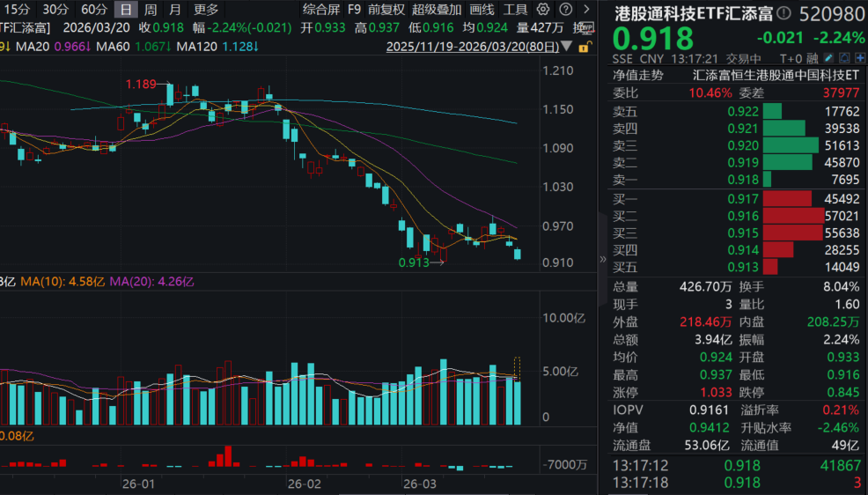Image resolution: width=868 pixels, height=495 pixels.
Task: Open 综合屏 combined screen view
Action: (x=321, y=10)
